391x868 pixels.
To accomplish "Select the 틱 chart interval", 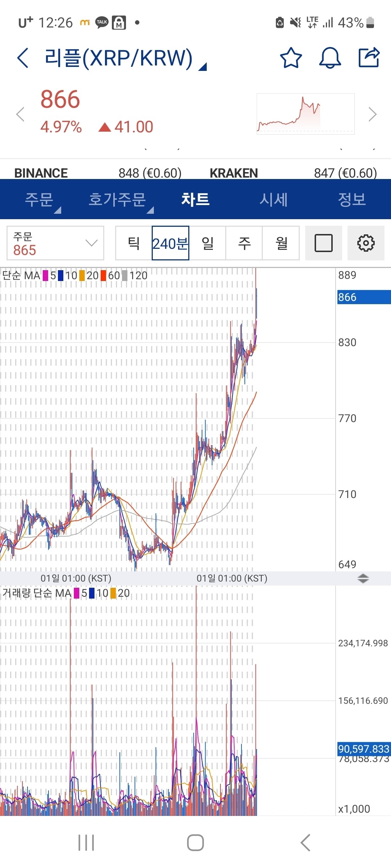I will pos(134,243).
